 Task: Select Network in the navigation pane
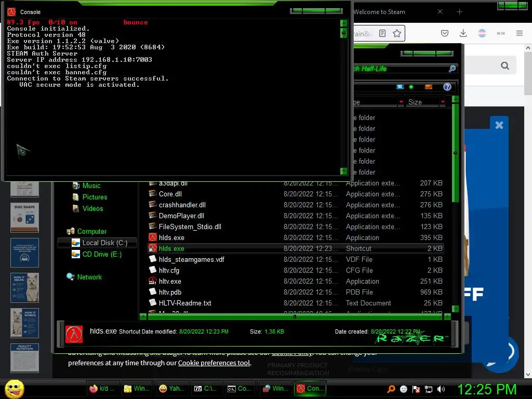click(89, 277)
